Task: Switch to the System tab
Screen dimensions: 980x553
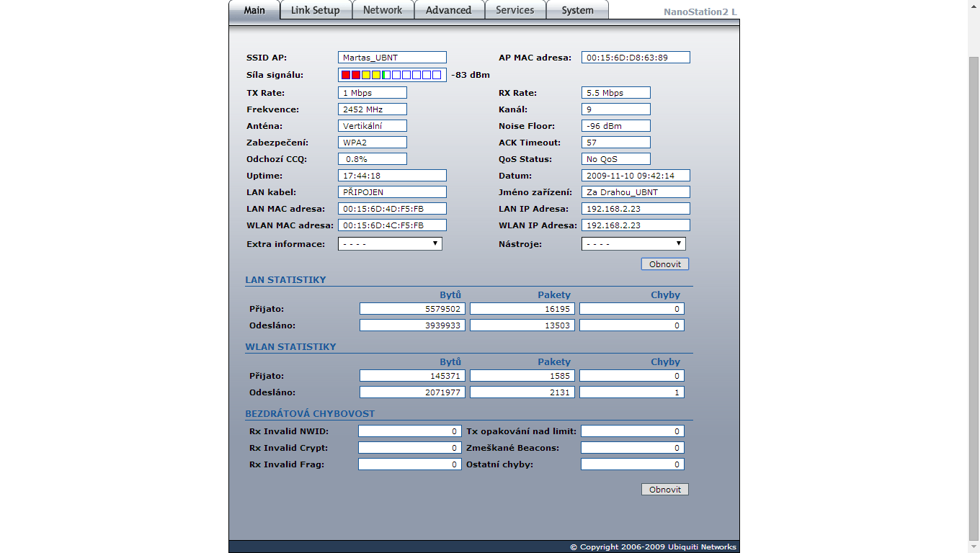Action: click(x=577, y=10)
